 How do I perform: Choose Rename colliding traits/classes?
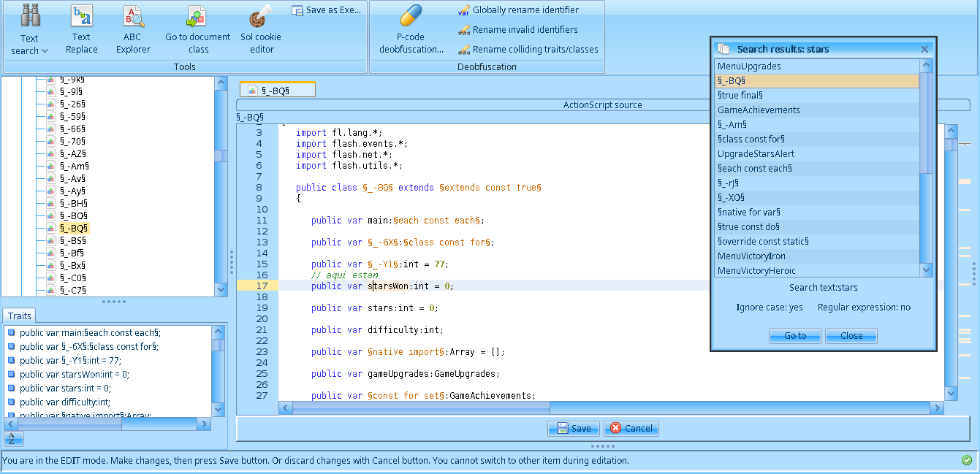click(x=534, y=50)
